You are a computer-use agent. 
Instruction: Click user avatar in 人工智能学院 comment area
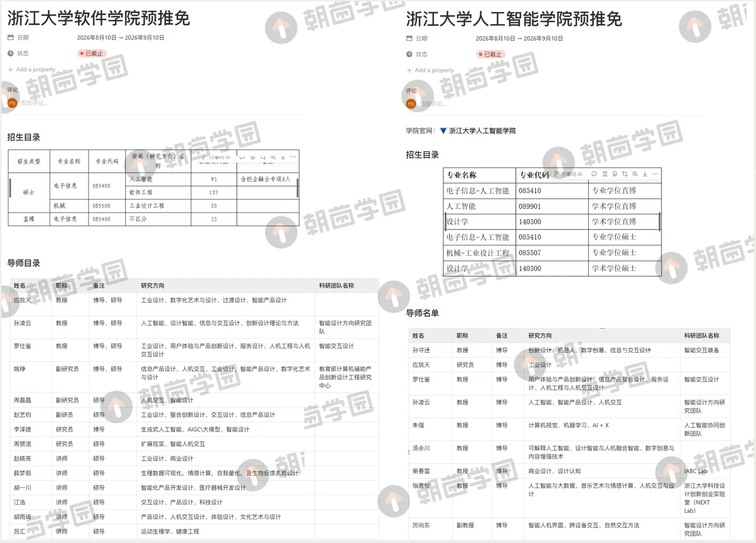tap(411, 104)
